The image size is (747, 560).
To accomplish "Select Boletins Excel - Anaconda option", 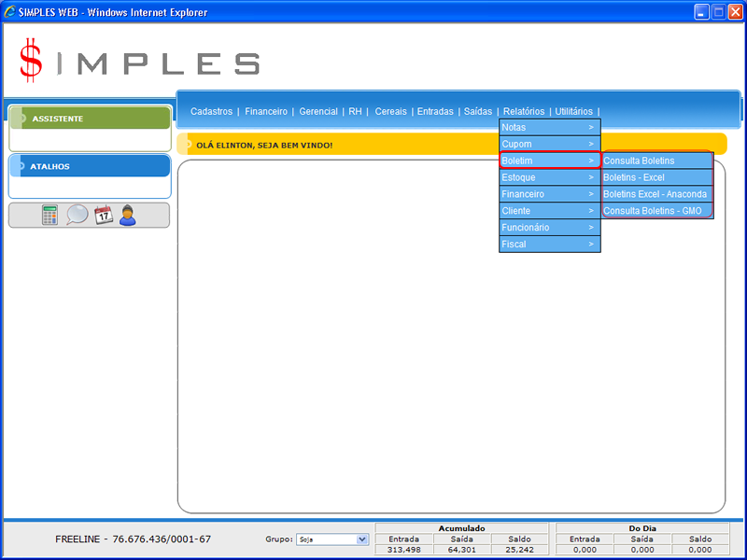I will pos(656,194).
